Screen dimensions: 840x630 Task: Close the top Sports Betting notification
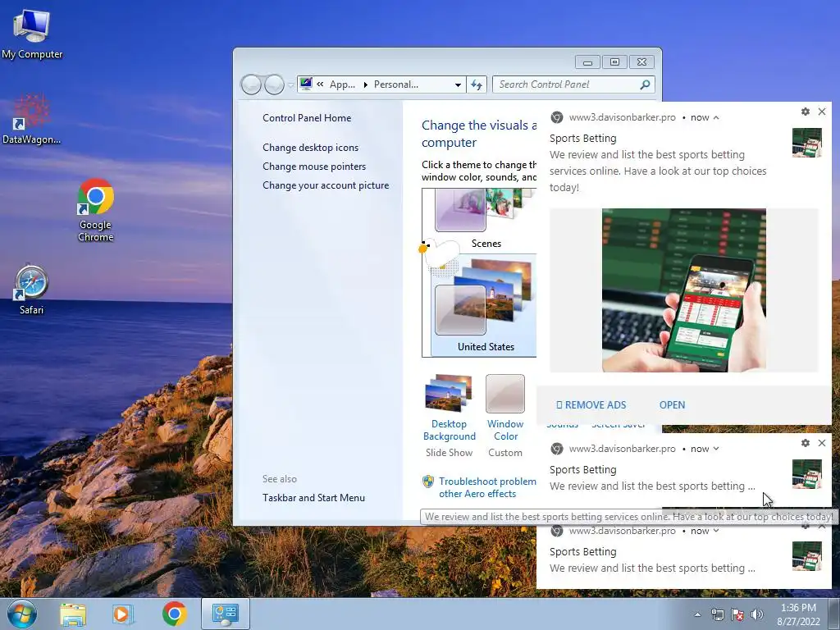click(822, 112)
